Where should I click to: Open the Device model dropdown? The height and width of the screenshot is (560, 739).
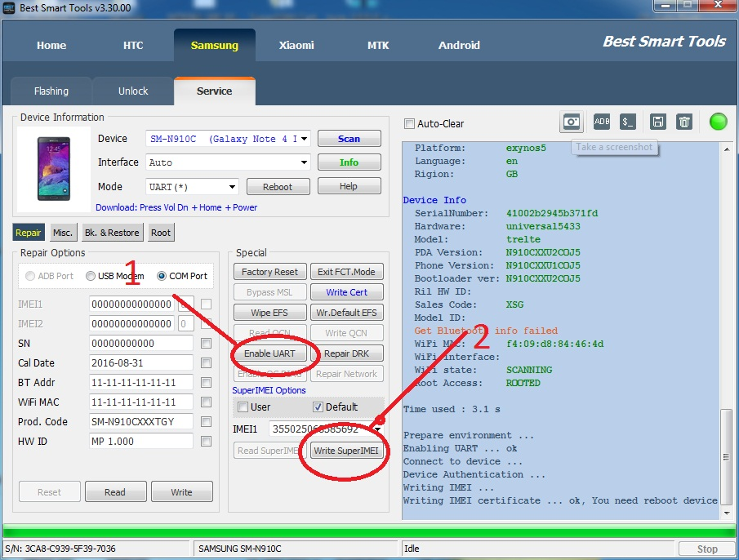pos(304,139)
